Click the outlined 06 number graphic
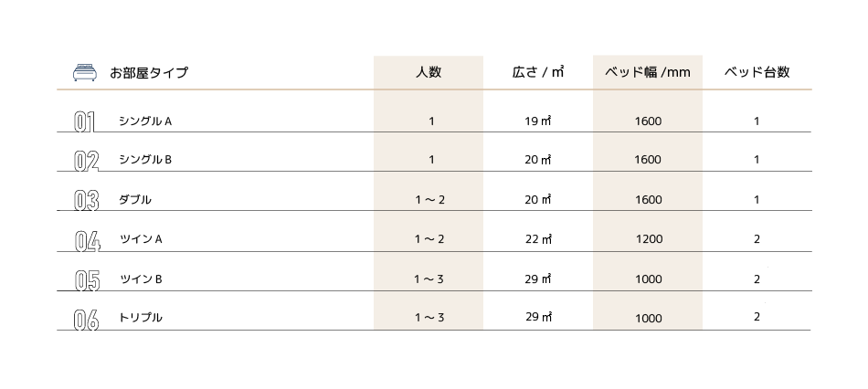 click(x=87, y=321)
